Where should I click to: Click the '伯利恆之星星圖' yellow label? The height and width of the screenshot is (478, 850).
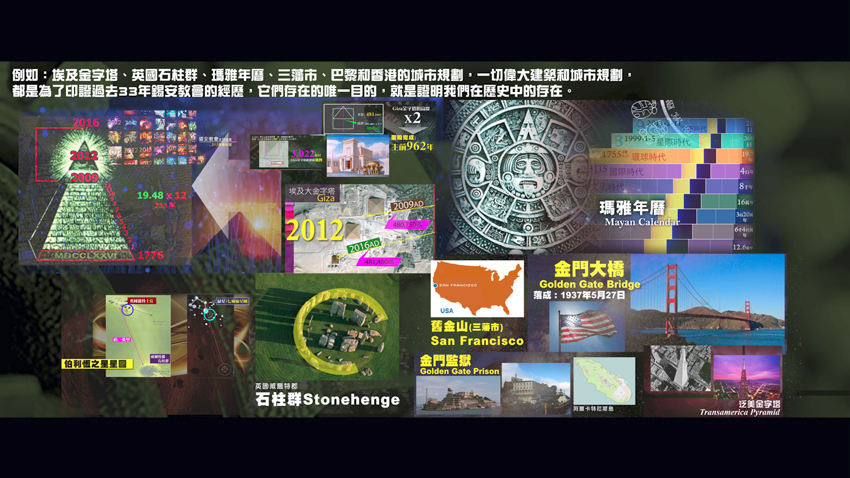tap(98, 364)
